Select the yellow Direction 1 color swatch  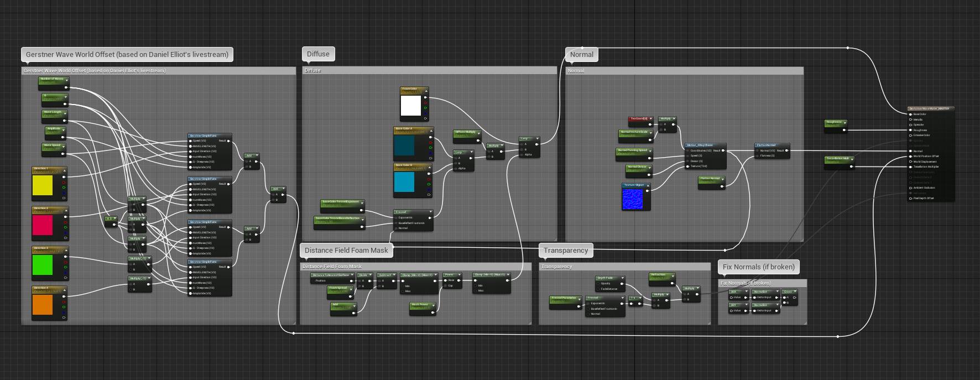pos(43,185)
